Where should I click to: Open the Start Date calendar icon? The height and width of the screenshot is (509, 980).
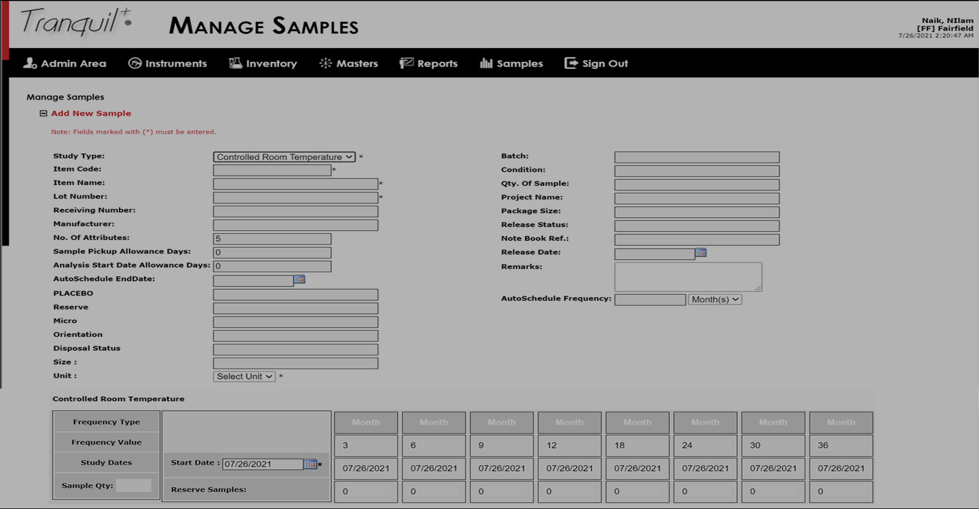point(310,464)
